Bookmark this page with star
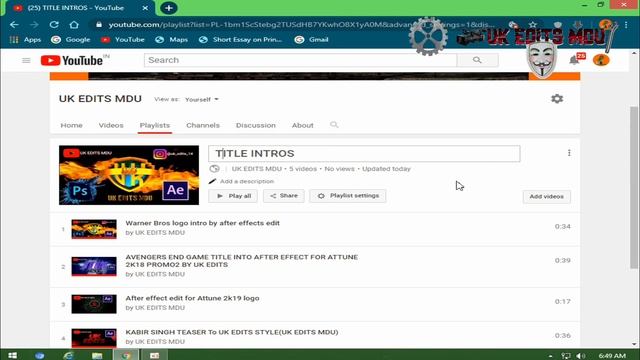The image size is (640, 360). (x=533, y=24)
